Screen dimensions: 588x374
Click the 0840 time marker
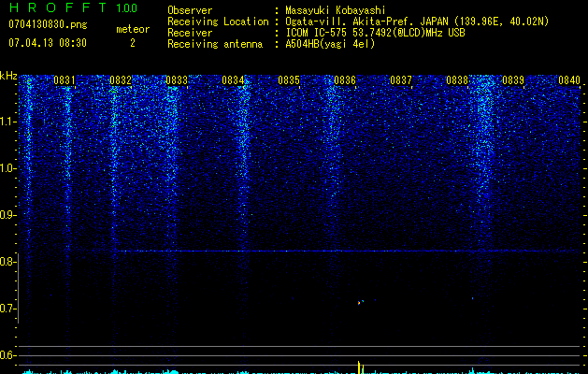[x=569, y=80]
